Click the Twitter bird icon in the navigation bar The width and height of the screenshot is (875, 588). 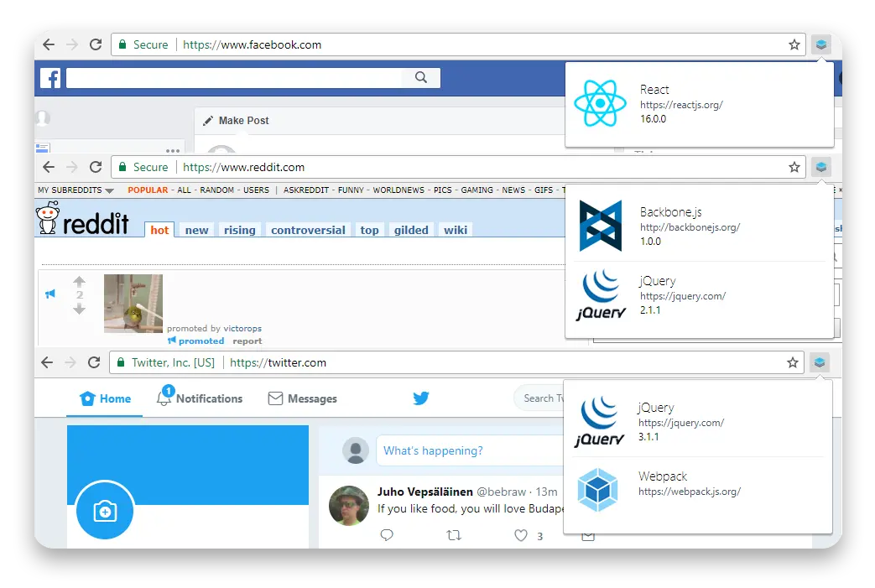point(420,398)
